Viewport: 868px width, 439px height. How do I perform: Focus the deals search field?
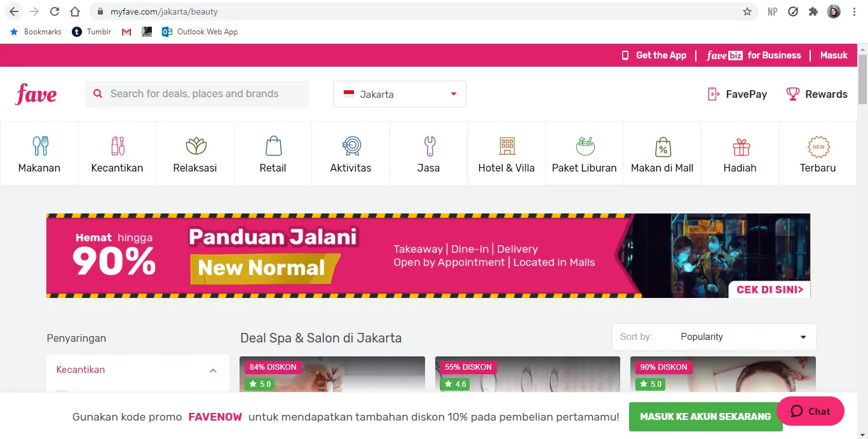tap(197, 94)
